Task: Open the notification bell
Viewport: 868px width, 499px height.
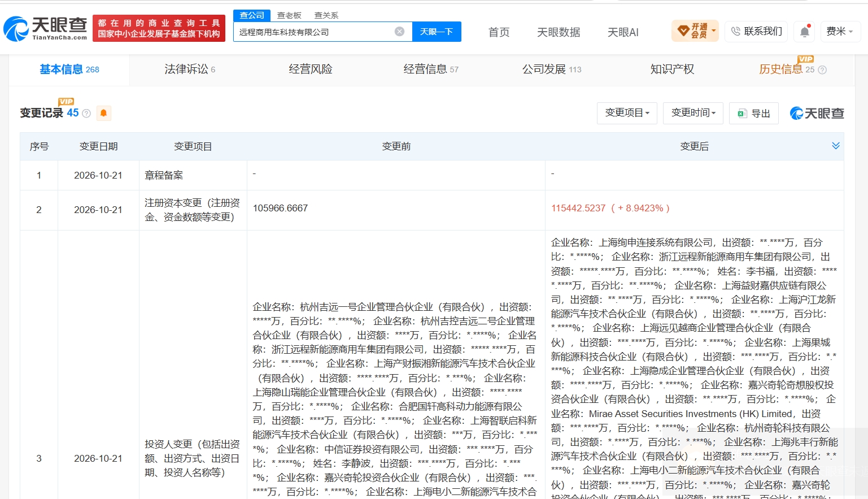Action: (x=805, y=32)
